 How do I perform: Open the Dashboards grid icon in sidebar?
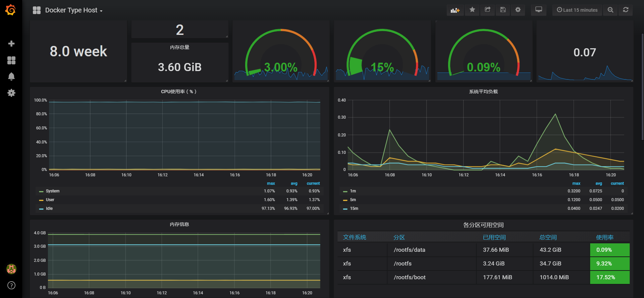tap(11, 60)
